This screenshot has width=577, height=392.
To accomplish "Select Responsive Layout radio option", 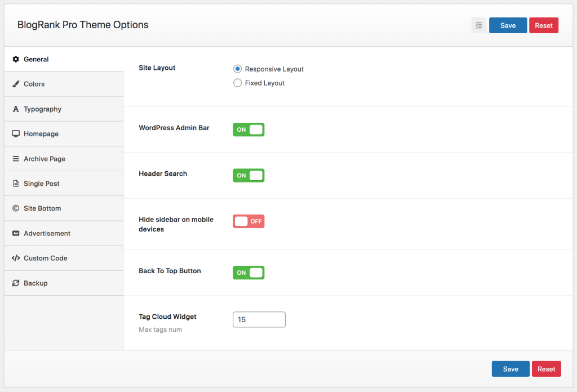I will 238,69.
